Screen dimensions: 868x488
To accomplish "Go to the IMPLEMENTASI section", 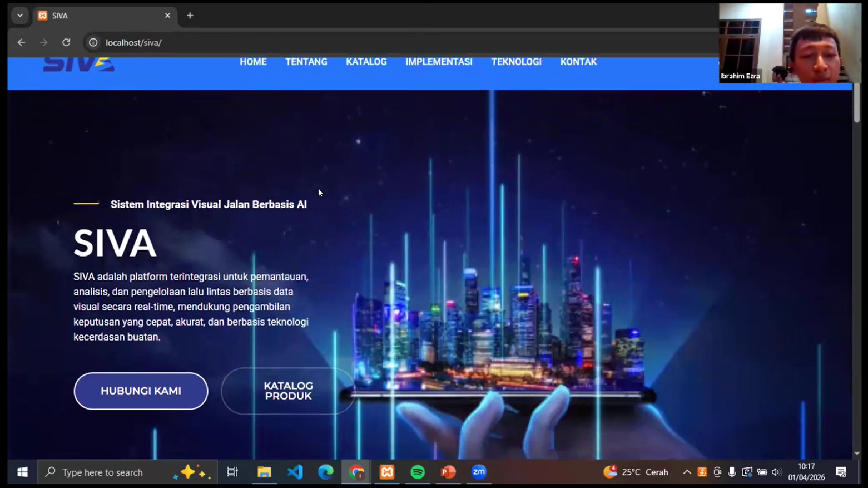I will coord(439,62).
